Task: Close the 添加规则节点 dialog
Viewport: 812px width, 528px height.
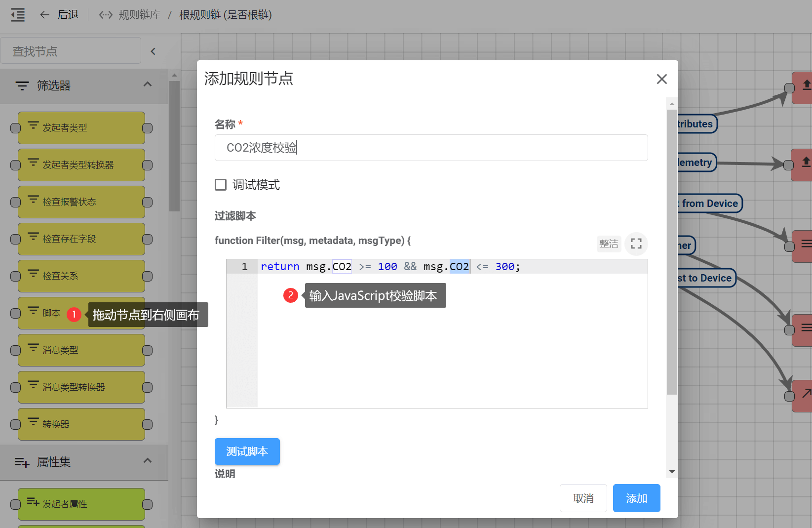Action: 662,79
